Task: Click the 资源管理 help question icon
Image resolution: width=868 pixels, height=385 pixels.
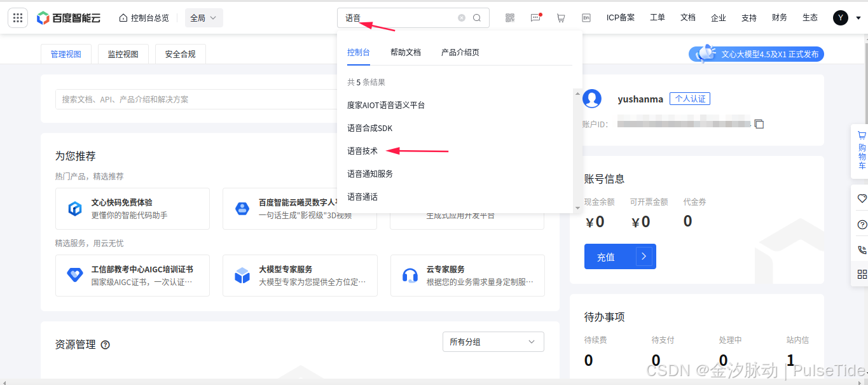Action: click(106, 345)
